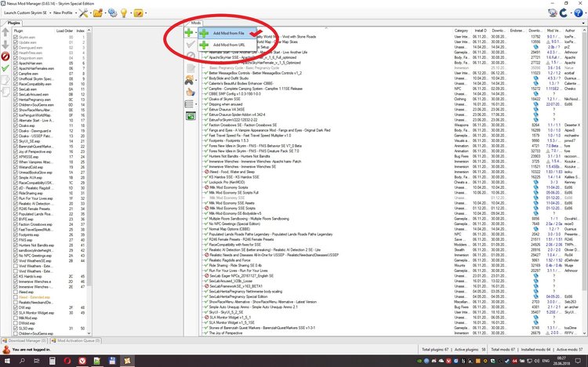Select the Cloaks of Skyrim SSE mod row
Viewport: 588px width, 367px height.
coord(225,99)
